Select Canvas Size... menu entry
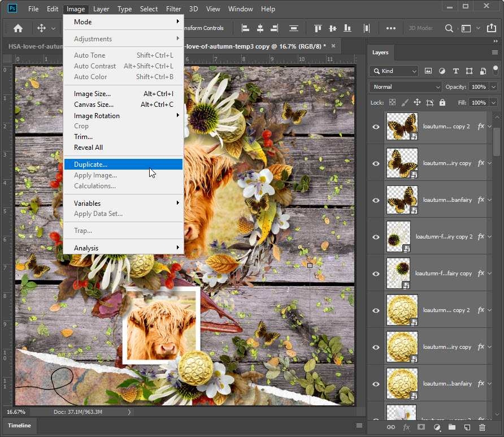504x437 pixels. pos(94,105)
